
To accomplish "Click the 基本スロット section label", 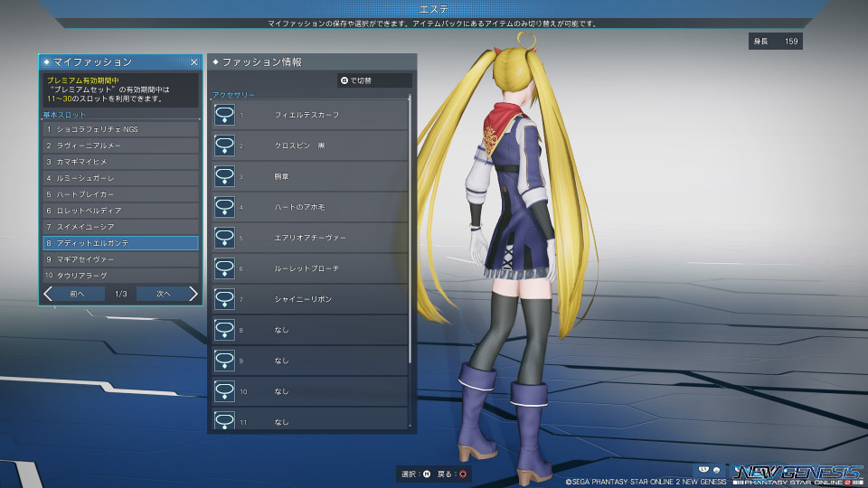I will tap(64, 115).
